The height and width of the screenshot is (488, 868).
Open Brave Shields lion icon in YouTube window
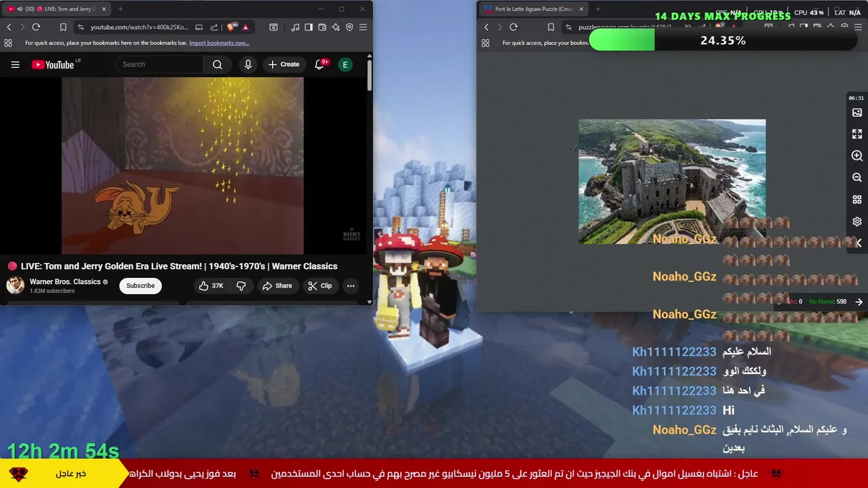(232, 27)
